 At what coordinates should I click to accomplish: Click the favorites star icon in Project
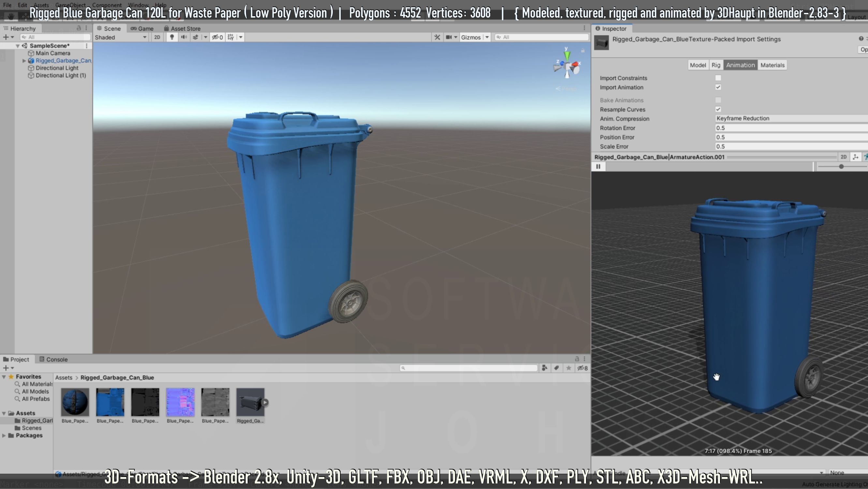coord(568,368)
